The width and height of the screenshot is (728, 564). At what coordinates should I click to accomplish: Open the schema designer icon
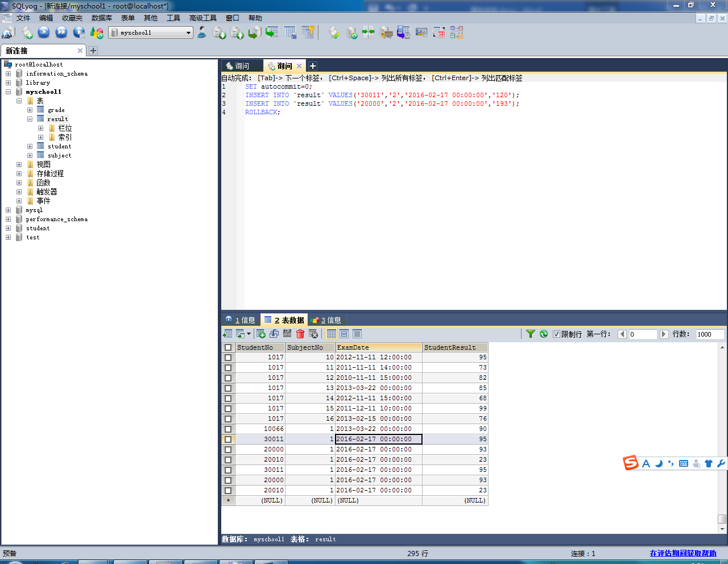[x=457, y=32]
